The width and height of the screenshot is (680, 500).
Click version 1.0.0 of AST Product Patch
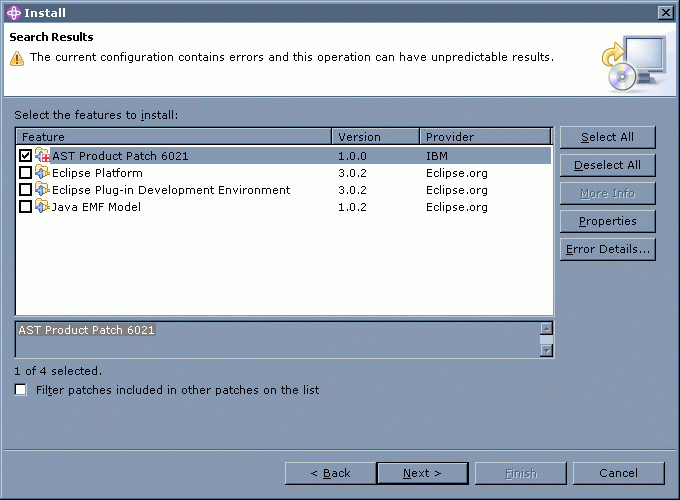coord(352,156)
